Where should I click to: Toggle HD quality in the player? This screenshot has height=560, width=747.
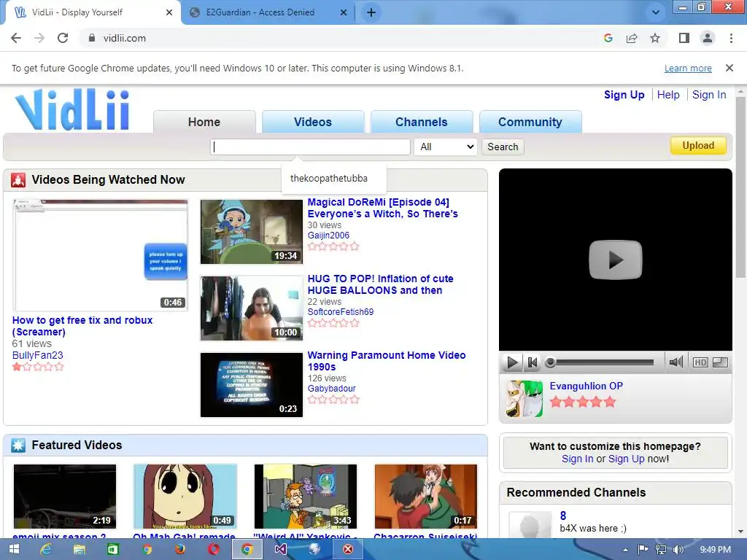click(x=700, y=362)
